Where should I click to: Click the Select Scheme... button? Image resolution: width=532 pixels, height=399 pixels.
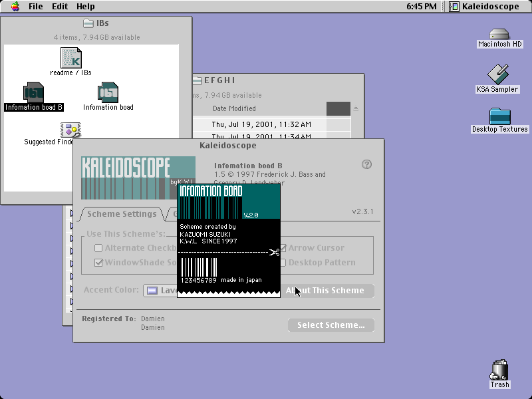click(331, 325)
